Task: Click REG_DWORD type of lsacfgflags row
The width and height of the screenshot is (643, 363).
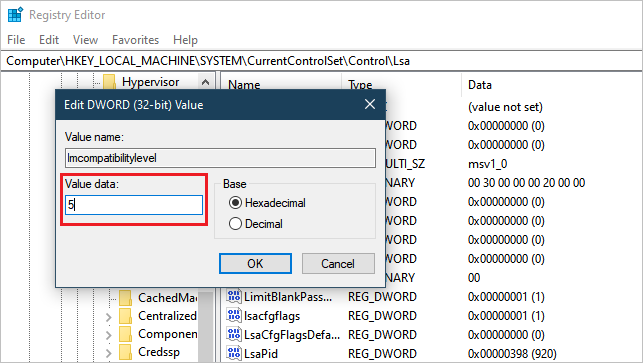Action: 382,315
